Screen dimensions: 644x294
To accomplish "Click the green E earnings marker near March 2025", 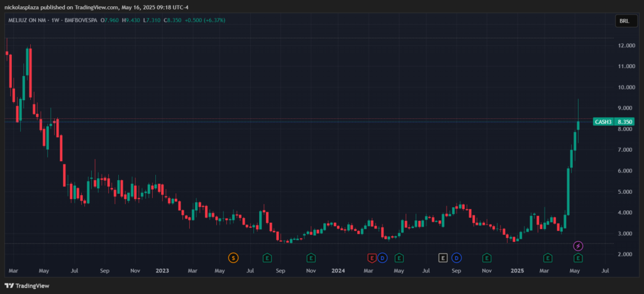I will (x=548, y=257).
